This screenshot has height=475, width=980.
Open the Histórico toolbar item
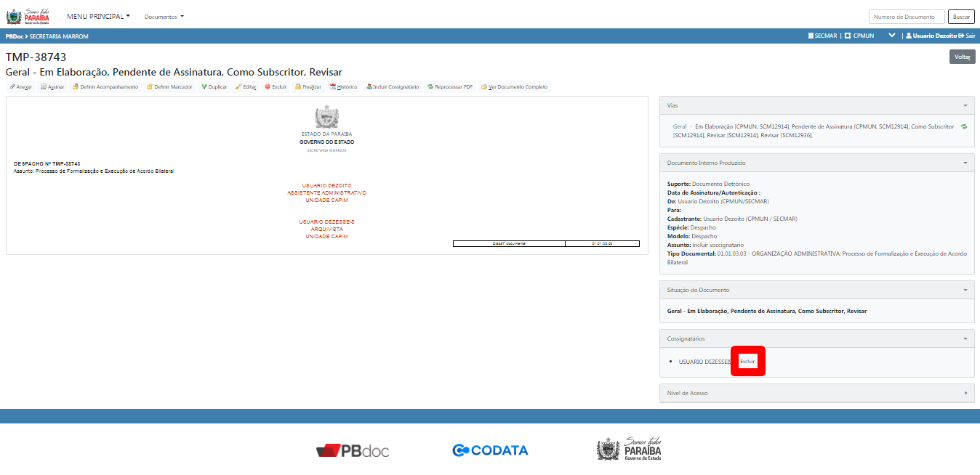(343, 87)
